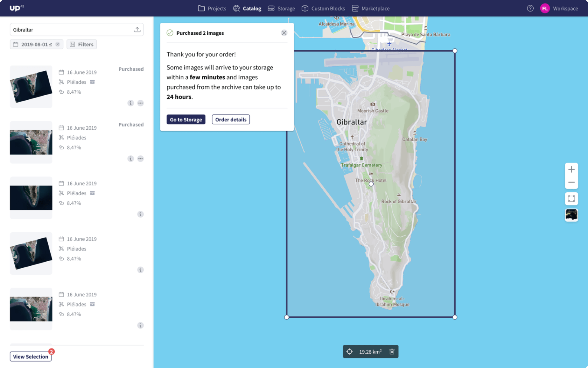Close the Purchased 2 images dialog
588x368 pixels.
point(284,33)
